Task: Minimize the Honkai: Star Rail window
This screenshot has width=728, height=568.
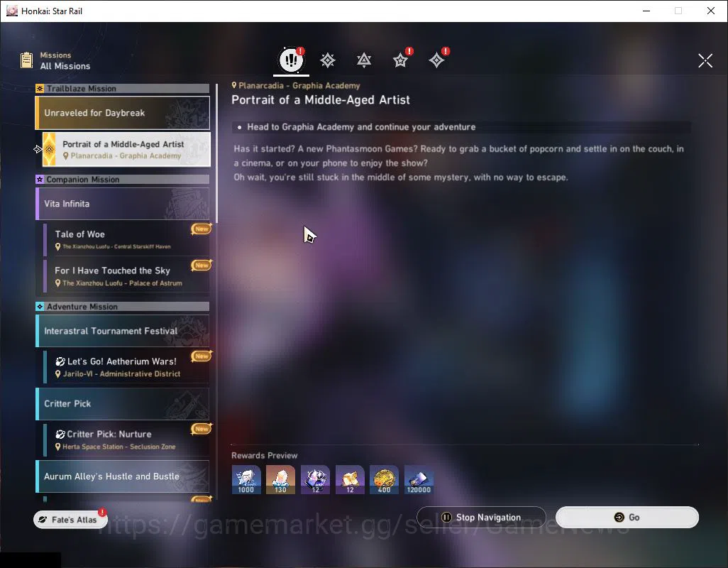Action: point(646,11)
